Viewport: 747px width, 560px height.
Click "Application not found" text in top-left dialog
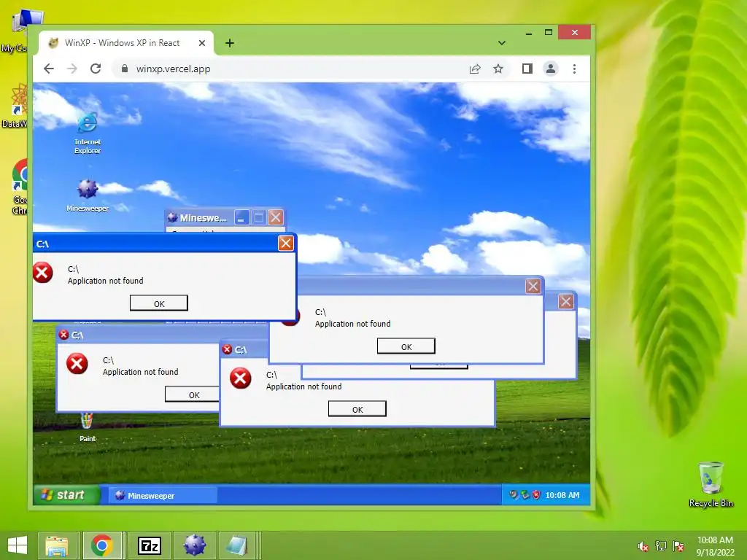tap(105, 281)
